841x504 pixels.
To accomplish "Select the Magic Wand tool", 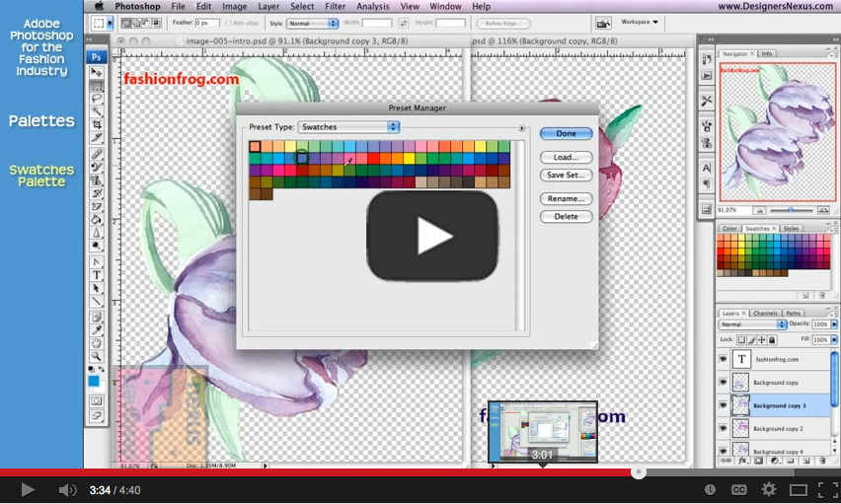I will [x=97, y=111].
